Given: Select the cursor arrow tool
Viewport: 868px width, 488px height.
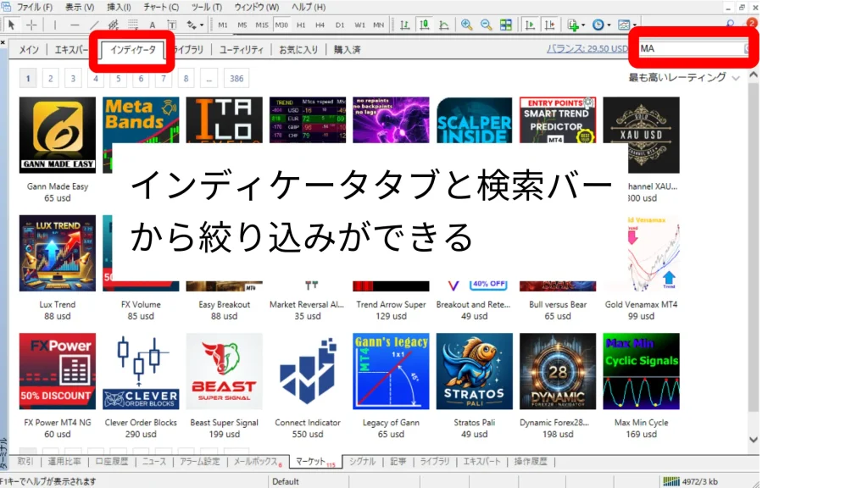Looking at the screenshot, I should 11,25.
